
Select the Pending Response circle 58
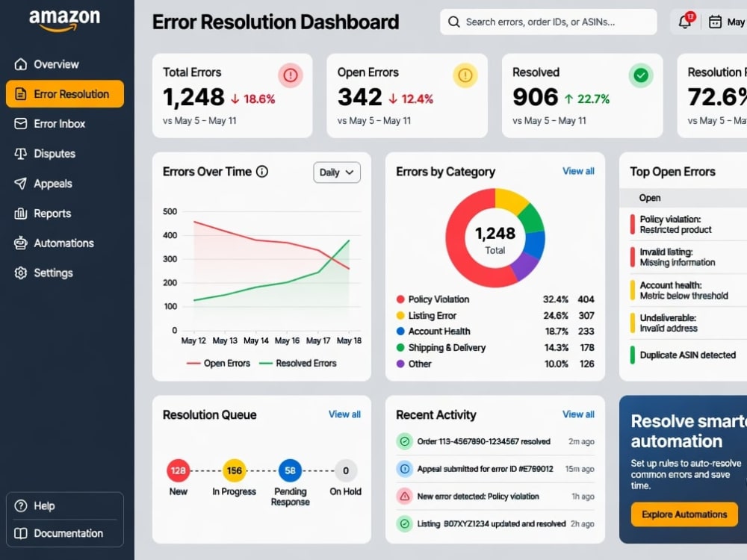point(290,470)
